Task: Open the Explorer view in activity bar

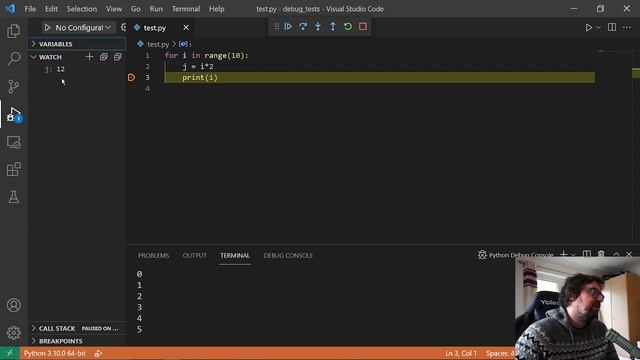Action: point(13,31)
